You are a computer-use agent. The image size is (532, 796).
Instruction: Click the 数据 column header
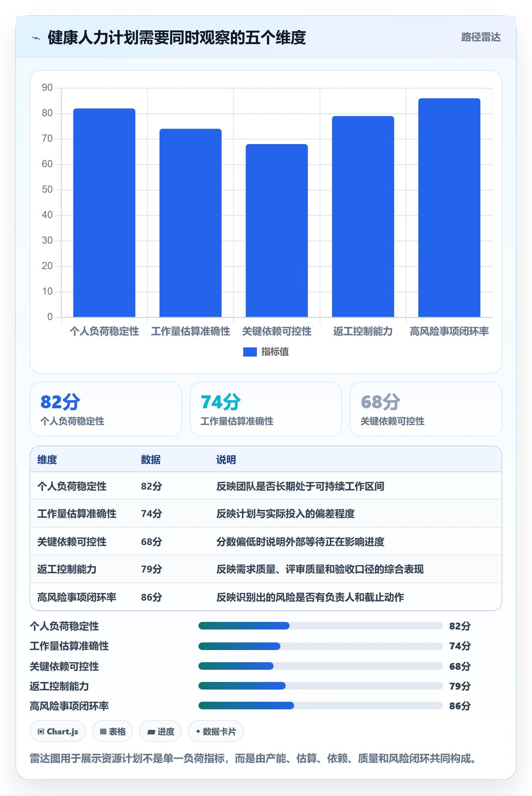point(151,460)
